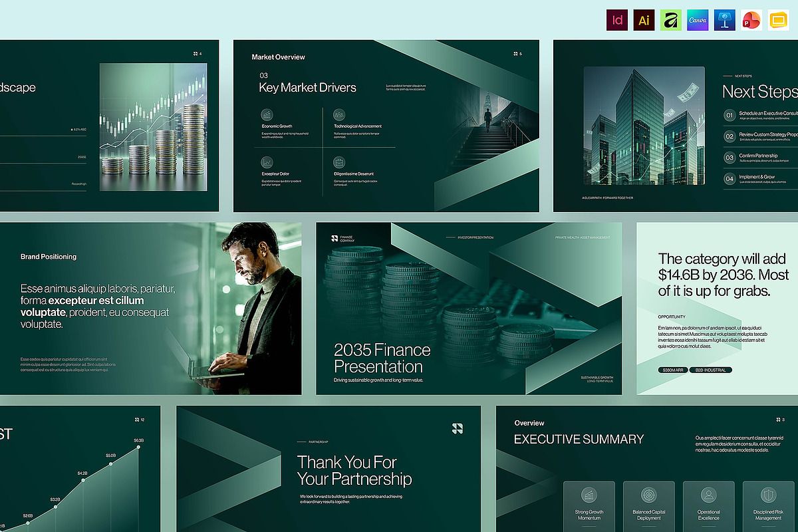This screenshot has height=532, width=798.
Task: Select the Balanced Capital Deployment card
Action: click(x=649, y=507)
